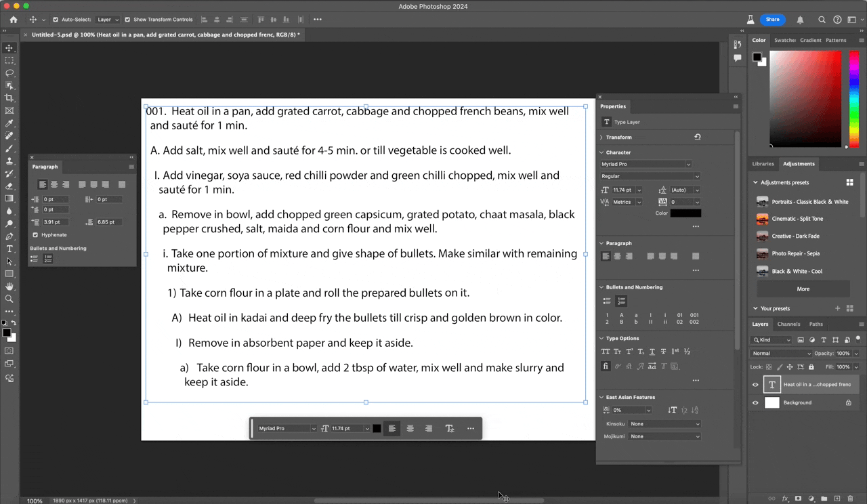This screenshot has width=867, height=504.
Task: Select the Crop tool
Action: click(x=9, y=98)
